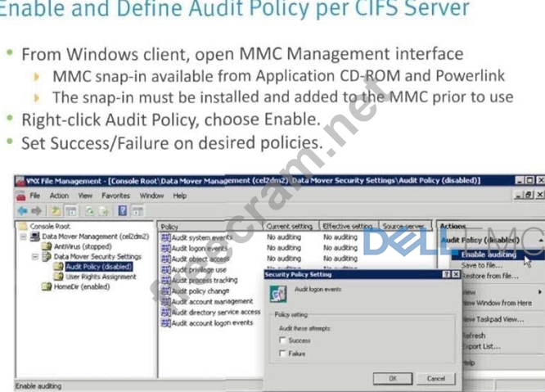Select User Rights Assignment tree item
This screenshot has height=392, width=545.
[101, 277]
